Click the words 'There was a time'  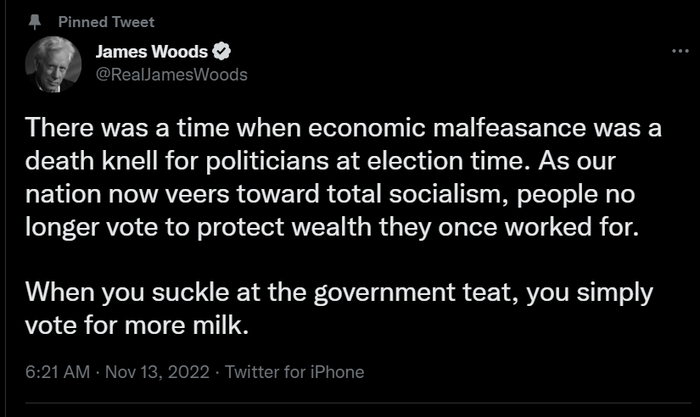pyautogui.click(x=112, y=128)
